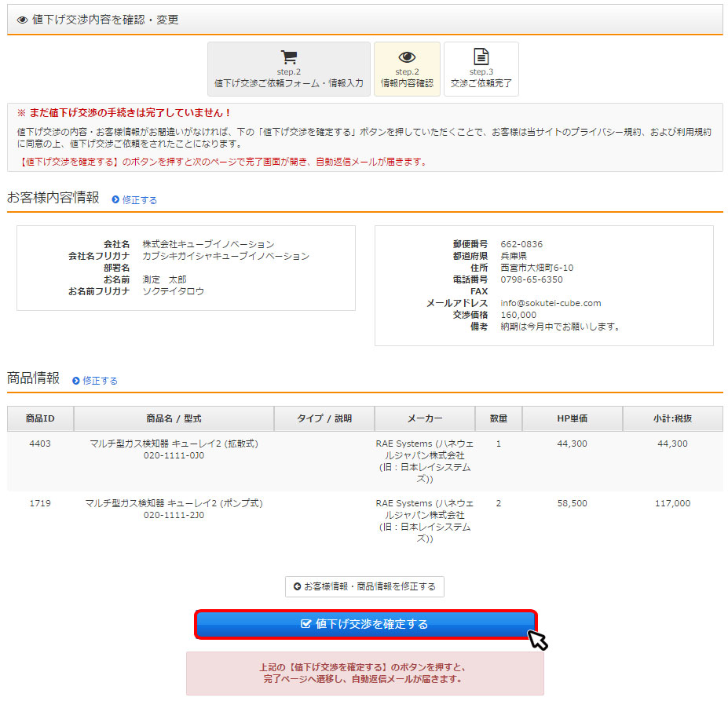This screenshot has width=728, height=701.
Task: Click the phone number 0798-65-6350
Action: (532, 279)
